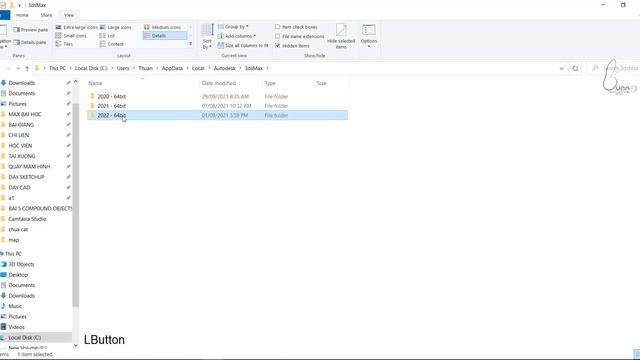Open QUAY MAM HINH pinned folder
This screenshot has height=360, width=640.
(x=29, y=167)
